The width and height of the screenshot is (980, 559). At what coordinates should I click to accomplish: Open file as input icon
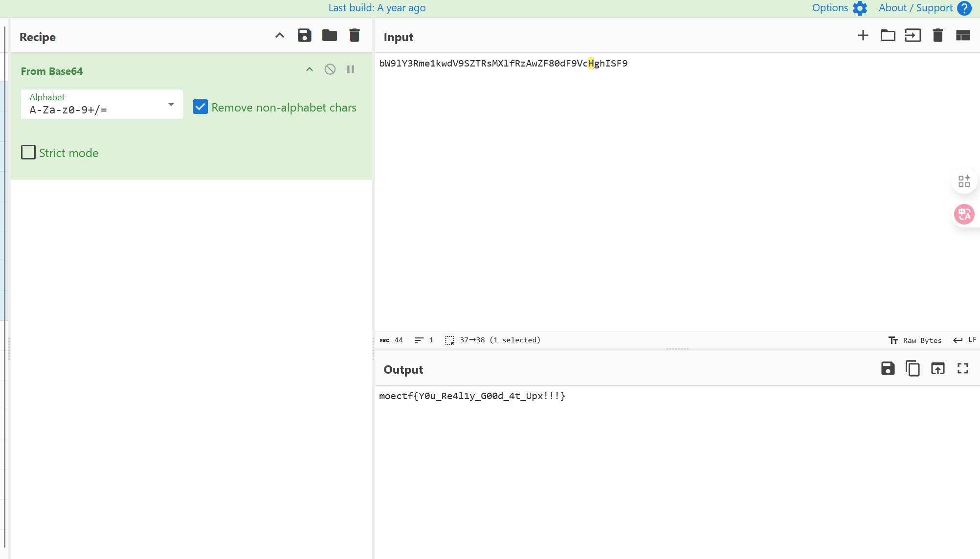point(913,35)
